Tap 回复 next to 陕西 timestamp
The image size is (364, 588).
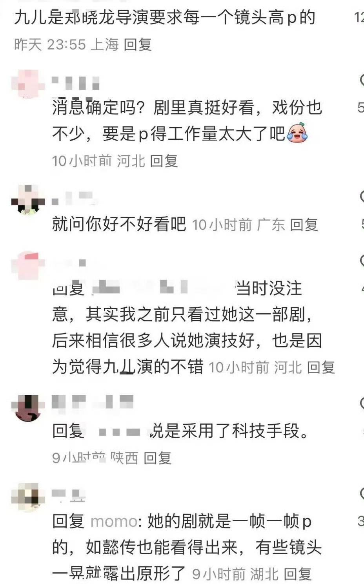click(158, 458)
